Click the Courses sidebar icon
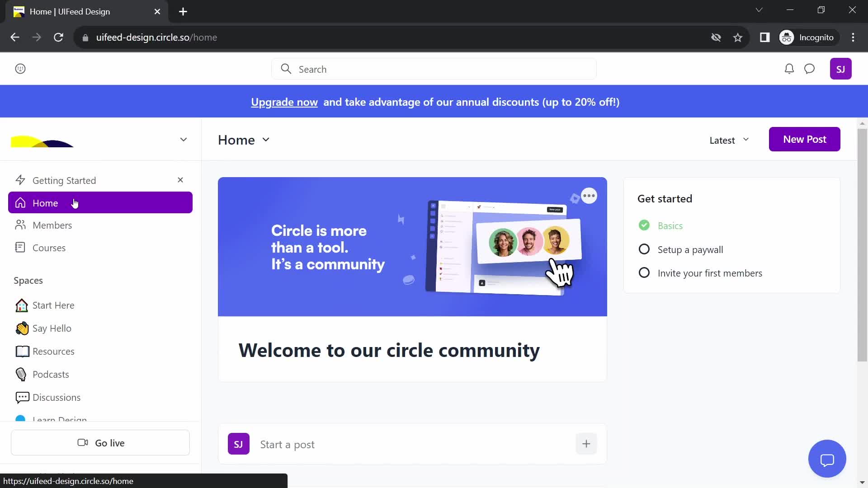Viewport: 868px width, 488px height. [20, 247]
